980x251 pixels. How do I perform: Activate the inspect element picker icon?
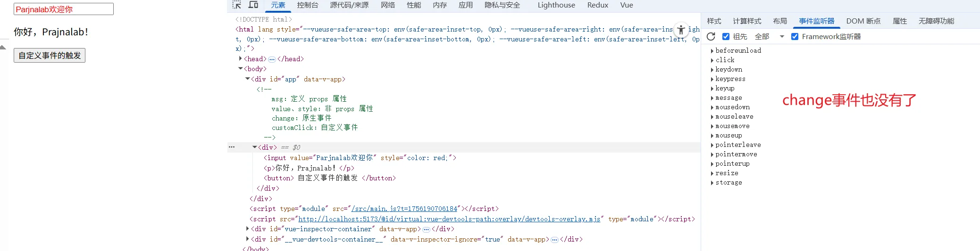point(237,5)
